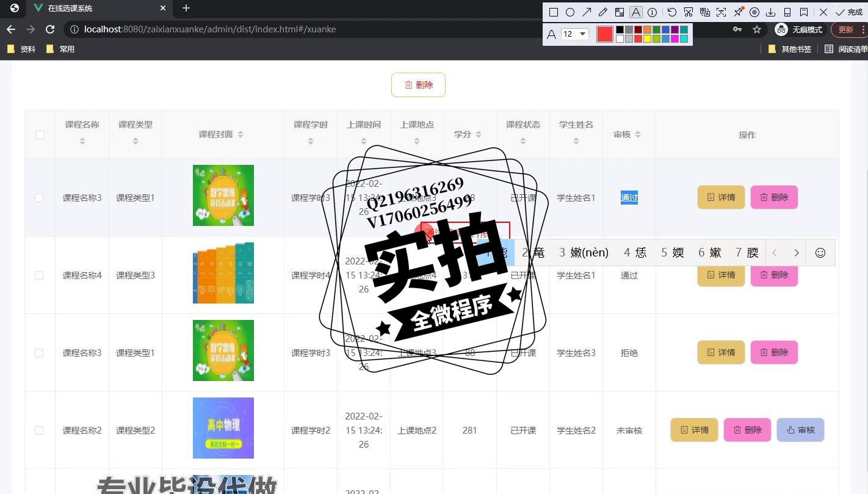Open the 课程名称4 book cover thumbnail
This screenshot has height=494, width=868.
223,273
